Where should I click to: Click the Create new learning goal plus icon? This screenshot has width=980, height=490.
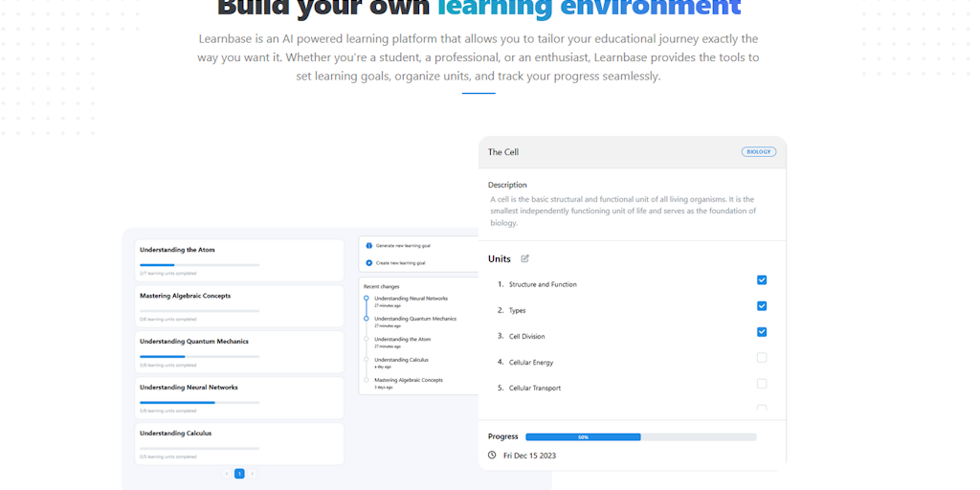(369, 262)
